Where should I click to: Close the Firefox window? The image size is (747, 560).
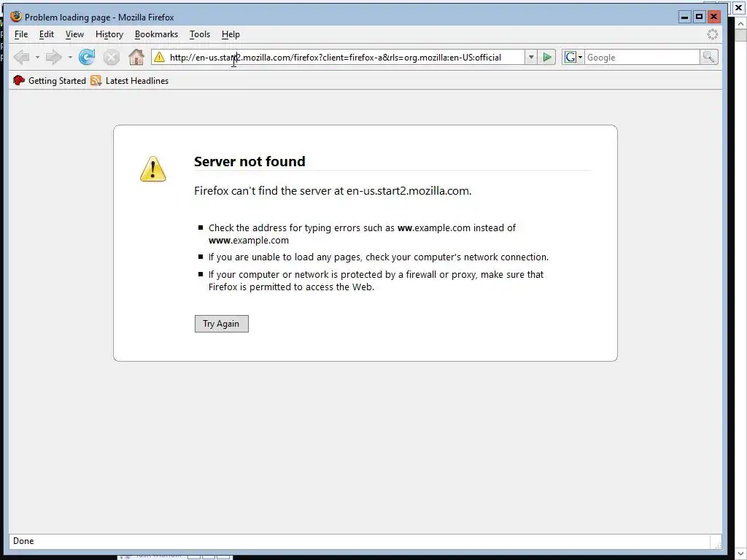[713, 17]
